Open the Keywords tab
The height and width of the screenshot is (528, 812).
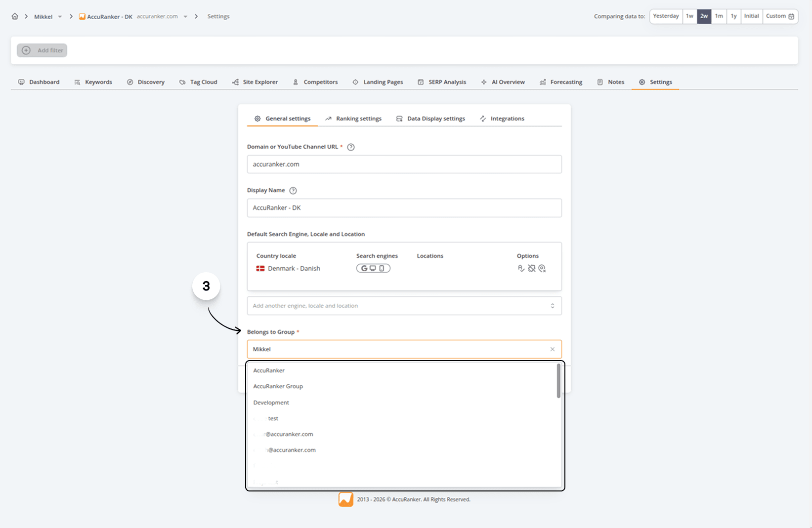[93, 82]
